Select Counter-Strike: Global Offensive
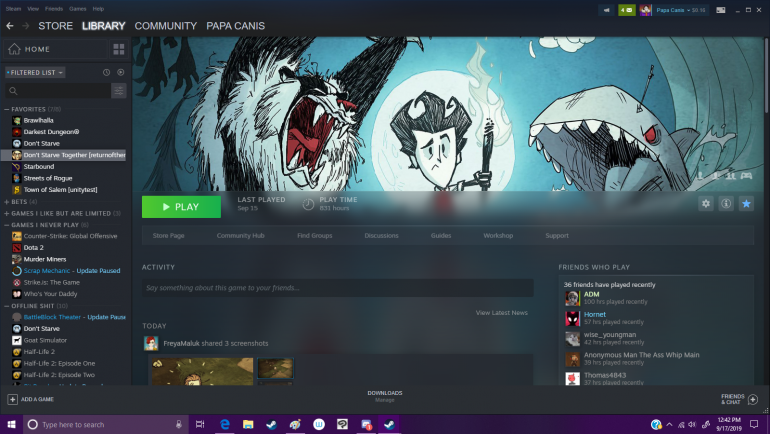The height and width of the screenshot is (434, 770). point(70,236)
